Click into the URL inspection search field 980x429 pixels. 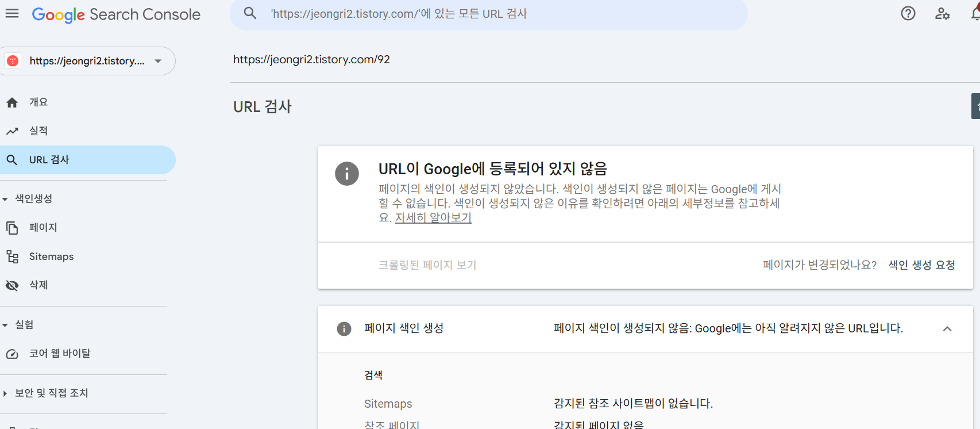tap(489, 14)
